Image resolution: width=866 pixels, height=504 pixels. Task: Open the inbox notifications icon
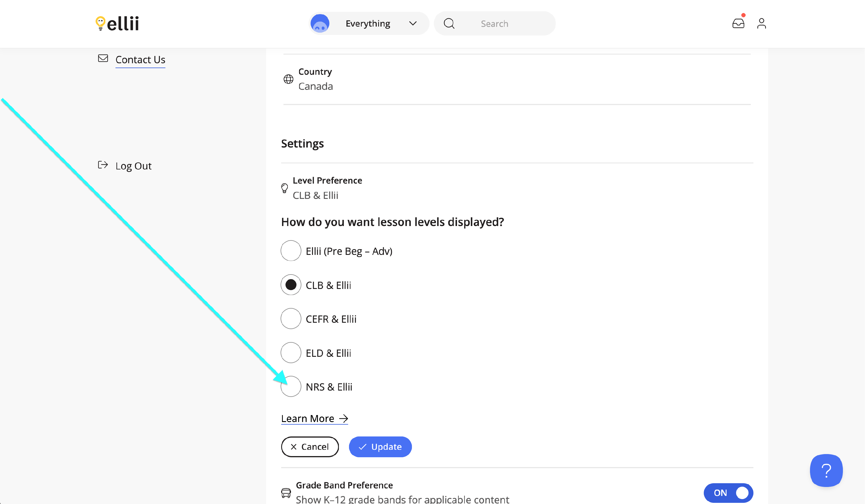[738, 23]
